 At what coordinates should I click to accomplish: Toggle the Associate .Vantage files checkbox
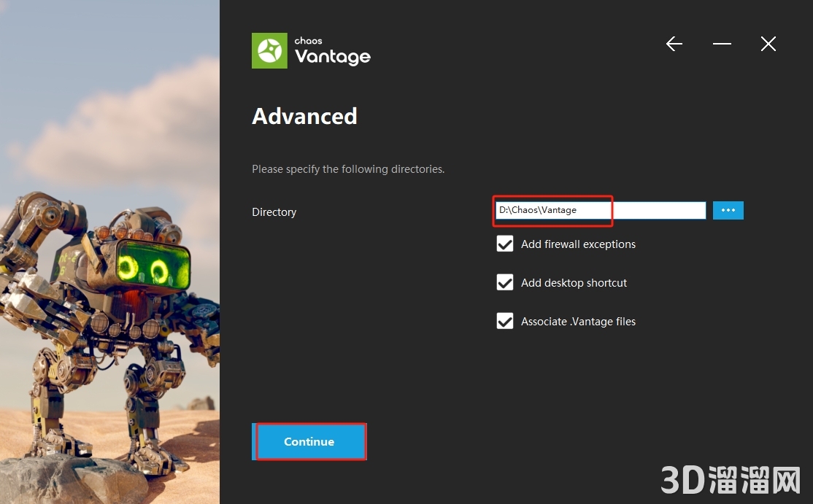tap(505, 322)
